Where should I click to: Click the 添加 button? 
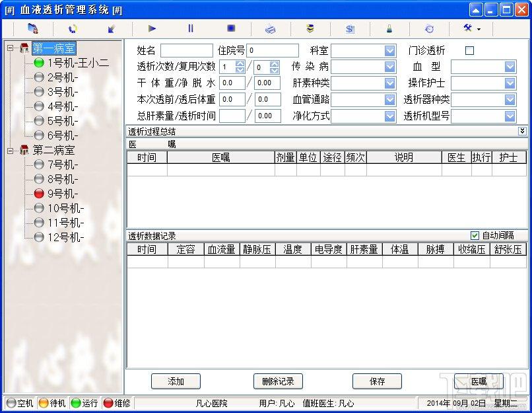pos(176,381)
